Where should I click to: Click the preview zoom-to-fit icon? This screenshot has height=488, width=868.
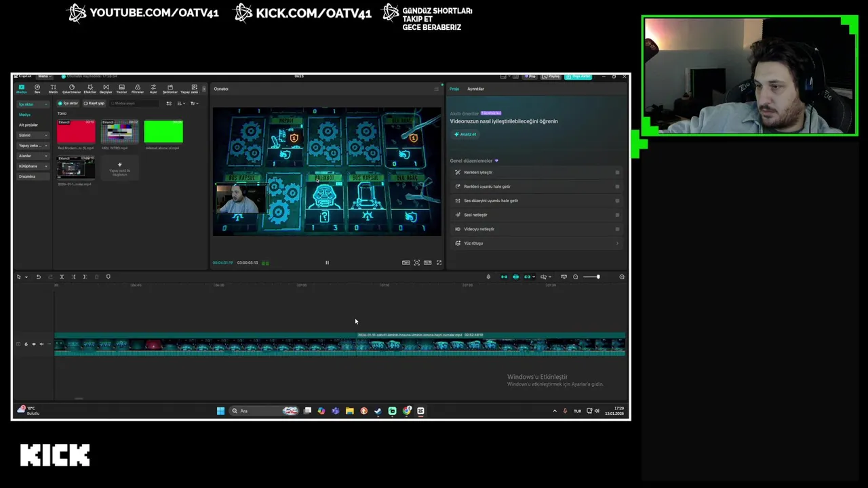[417, 263]
